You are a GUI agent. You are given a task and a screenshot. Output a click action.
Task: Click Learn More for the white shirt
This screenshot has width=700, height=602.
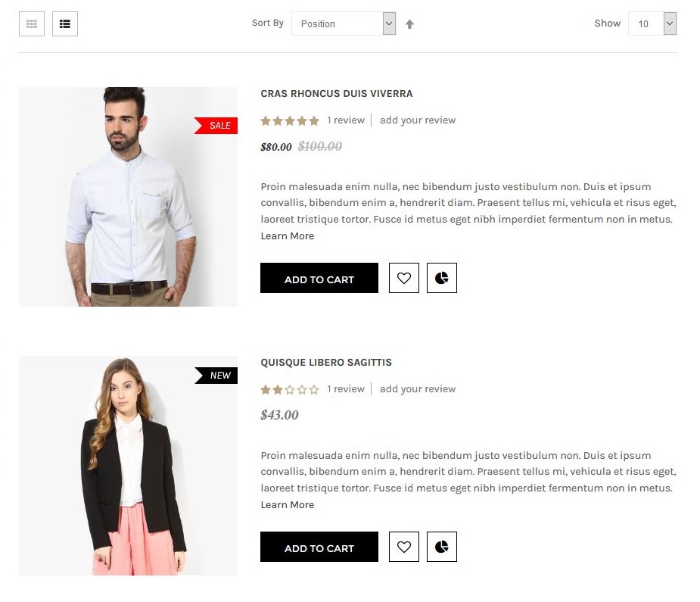pyautogui.click(x=287, y=236)
